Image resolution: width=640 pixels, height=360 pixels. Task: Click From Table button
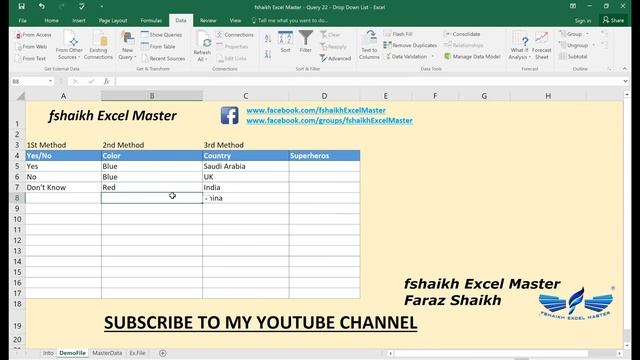[158, 47]
